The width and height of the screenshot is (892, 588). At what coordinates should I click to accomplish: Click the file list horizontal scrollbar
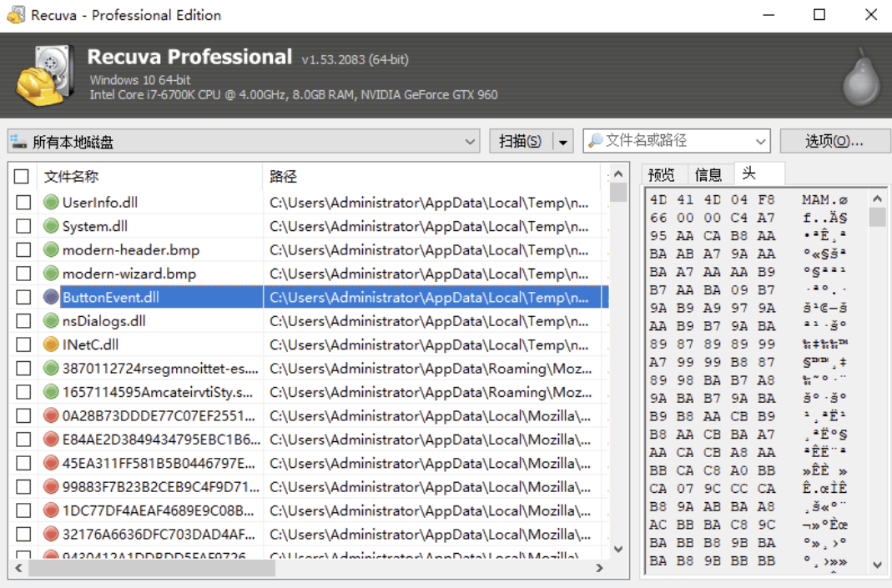click(150, 568)
